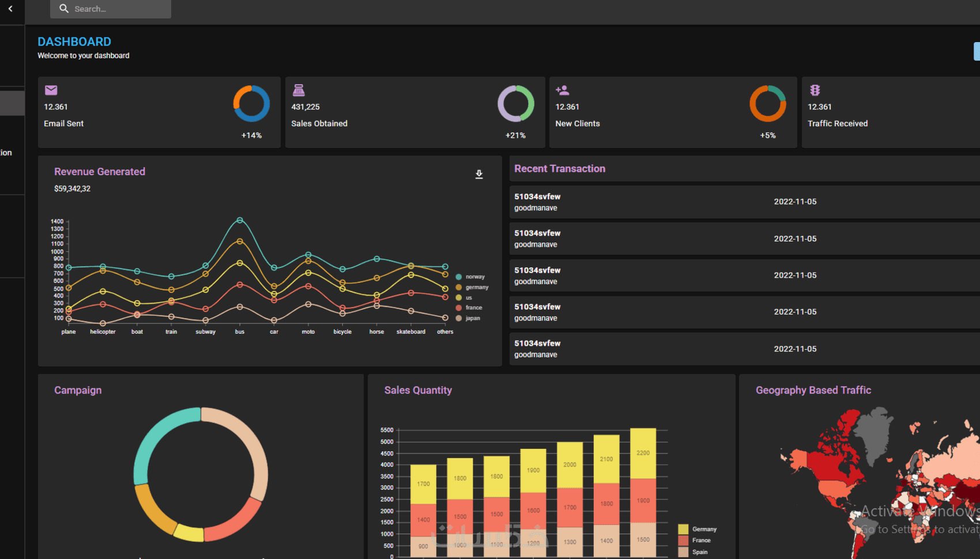980x559 pixels.
Task: Click the +21% increase figure
Action: point(515,135)
